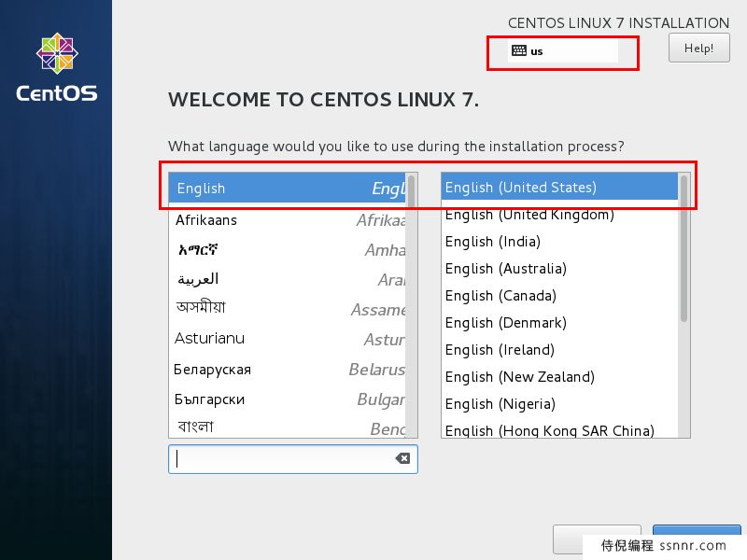
Task: Select Български in the language list
Action: coord(288,399)
